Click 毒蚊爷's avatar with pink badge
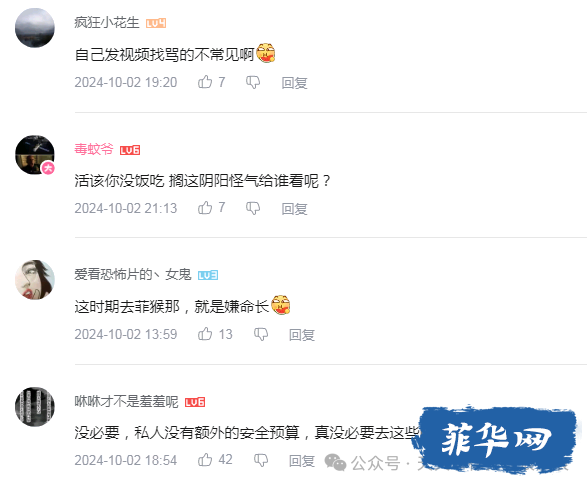 [x=35, y=155]
